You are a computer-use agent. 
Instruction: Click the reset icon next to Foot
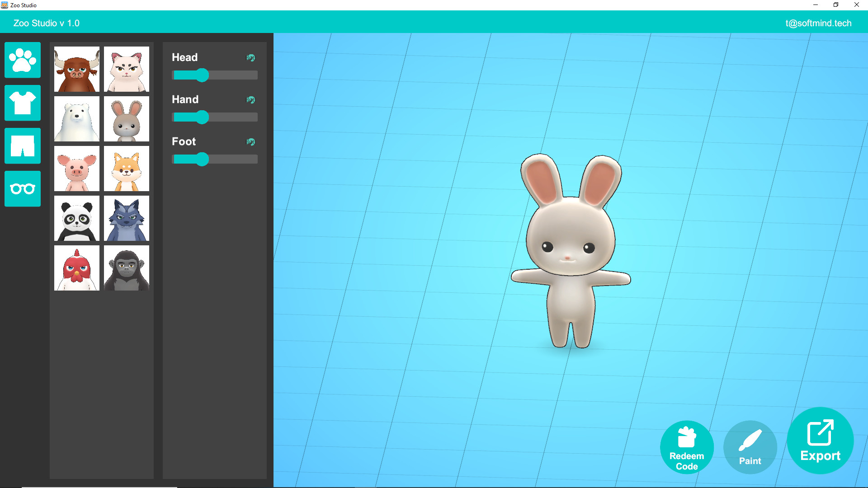click(250, 141)
